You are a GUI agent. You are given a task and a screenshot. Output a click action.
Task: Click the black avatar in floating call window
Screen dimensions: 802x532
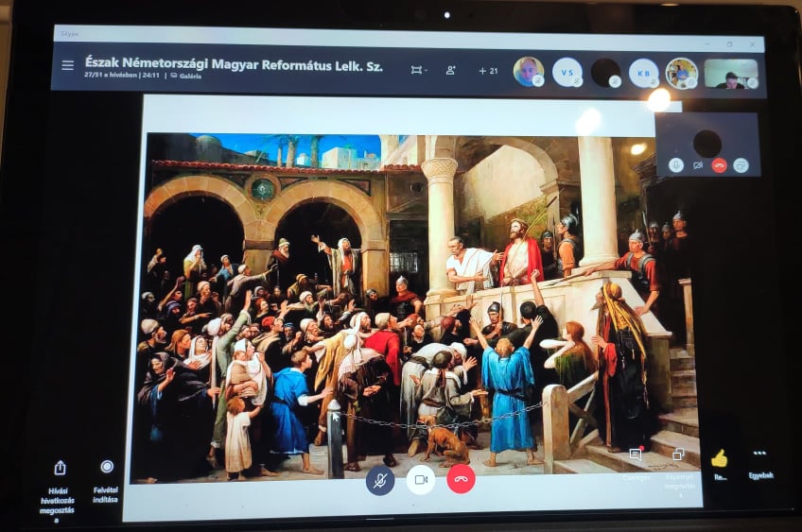tap(707, 144)
